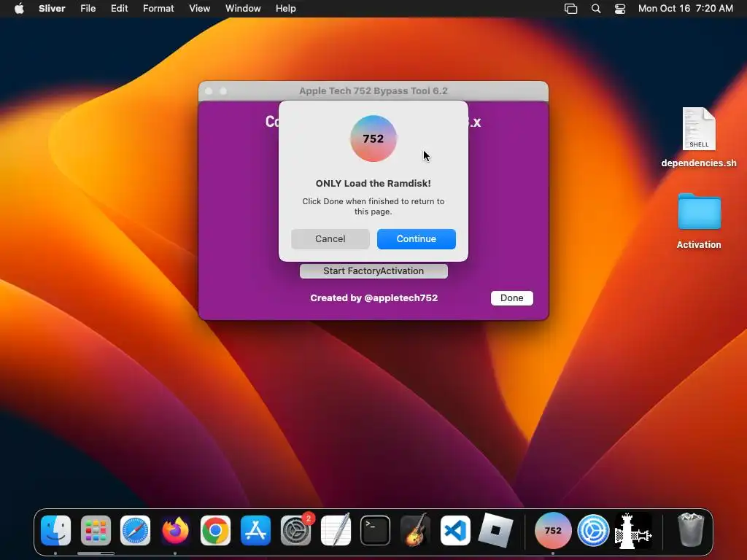Screen dimensions: 747x560
Task: Open the Format menu
Action: point(158,9)
